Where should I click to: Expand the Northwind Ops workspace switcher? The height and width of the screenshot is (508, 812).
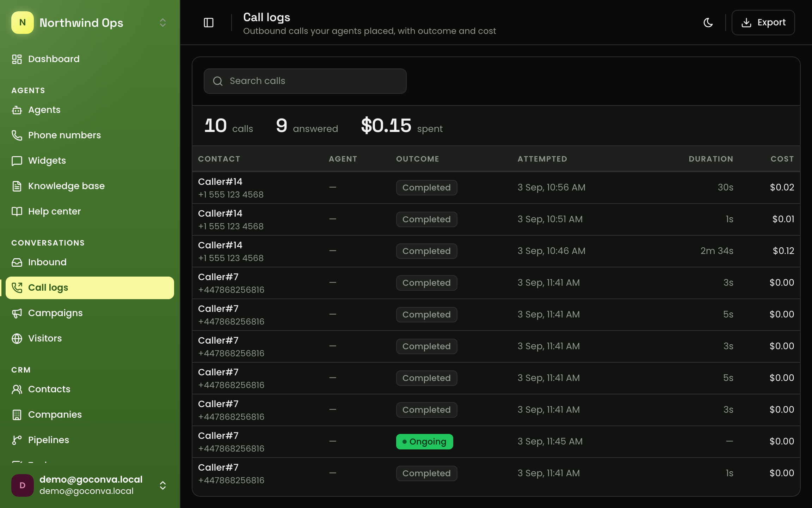(163, 23)
